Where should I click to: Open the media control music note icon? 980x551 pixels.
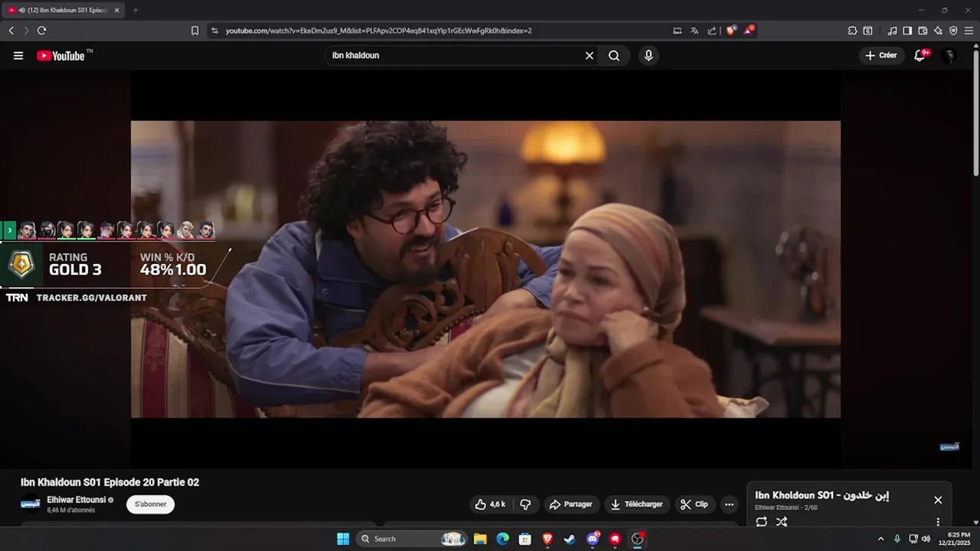[892, 31]
